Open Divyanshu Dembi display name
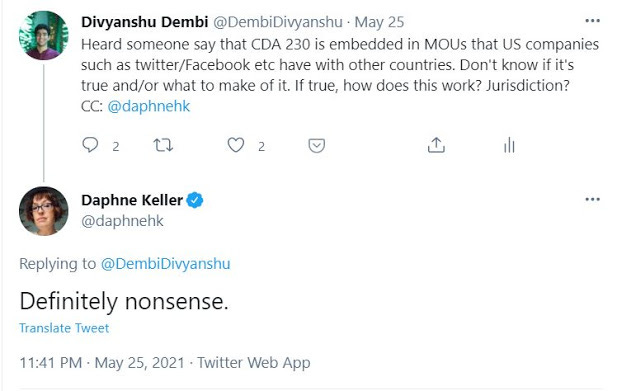Viewport: 617px width, 391px height. pyautogui.click(x=144, y=22)
